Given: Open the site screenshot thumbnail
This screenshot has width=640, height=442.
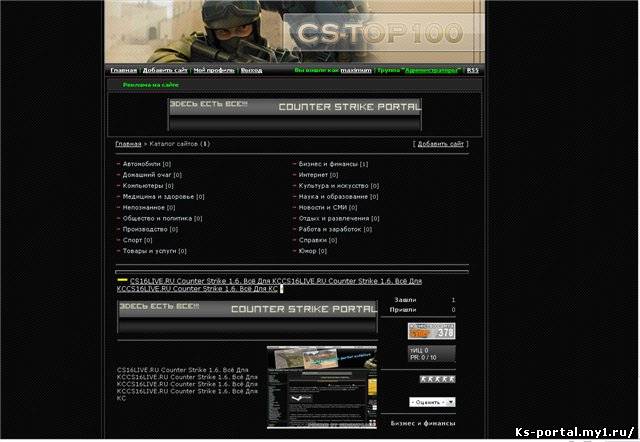Looking at the screenshot, I should [x=322, y=387].
